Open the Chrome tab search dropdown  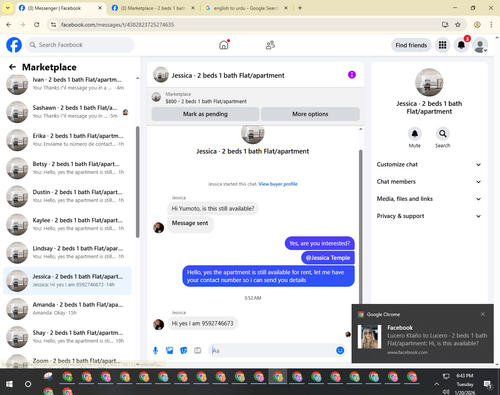point(7,8)
